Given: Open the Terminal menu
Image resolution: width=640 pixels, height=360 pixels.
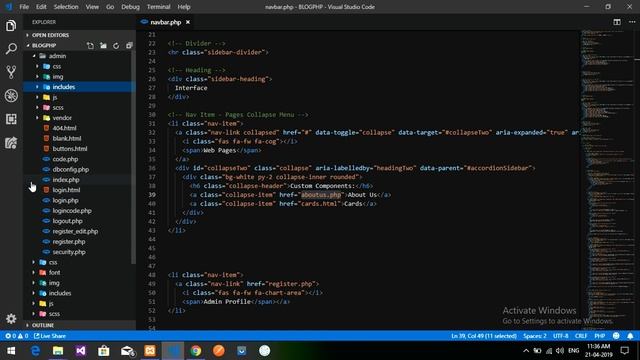Looking at the screenshot, I should [158, 7].
